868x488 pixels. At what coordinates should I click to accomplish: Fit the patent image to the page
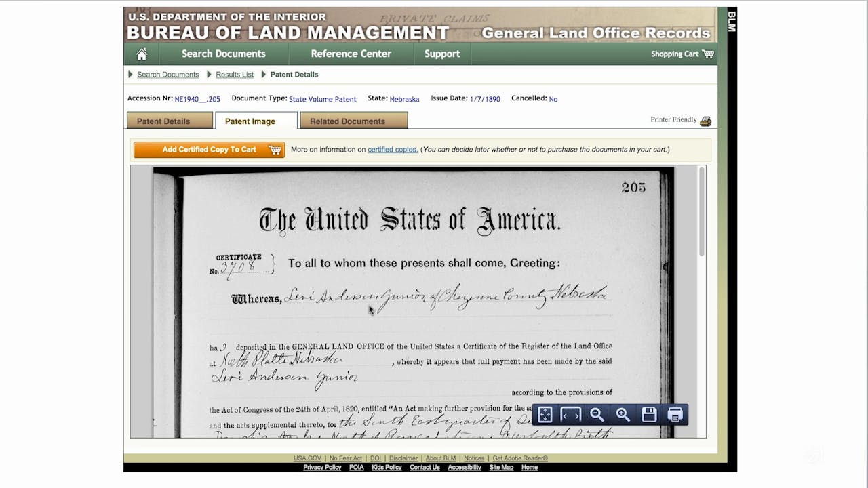point(545,414)
